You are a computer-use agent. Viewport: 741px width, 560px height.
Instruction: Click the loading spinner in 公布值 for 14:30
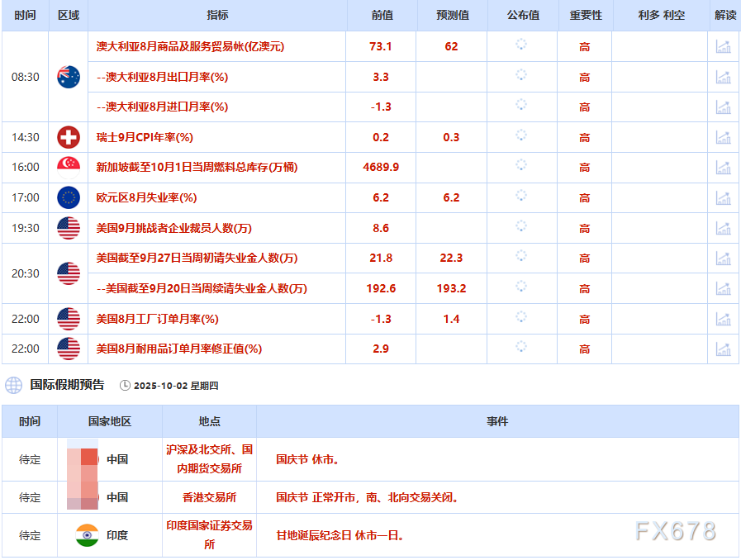tap(520, 137)
